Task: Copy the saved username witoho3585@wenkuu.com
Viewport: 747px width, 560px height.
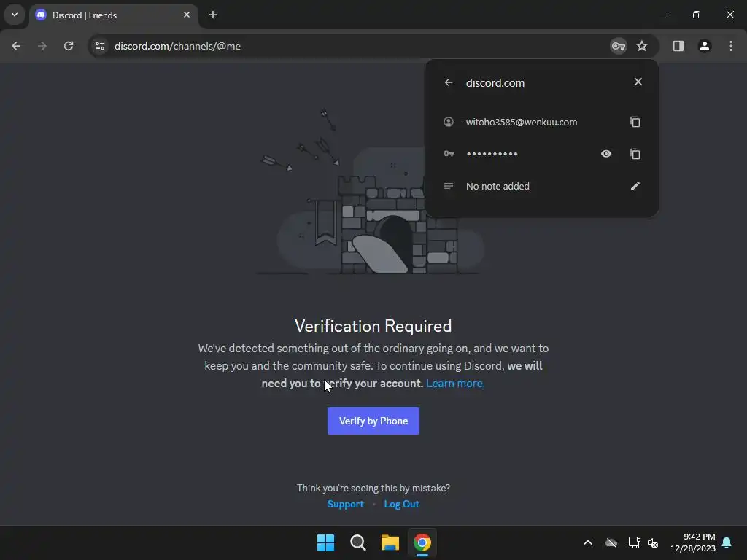Action: [x=635, y=122]
